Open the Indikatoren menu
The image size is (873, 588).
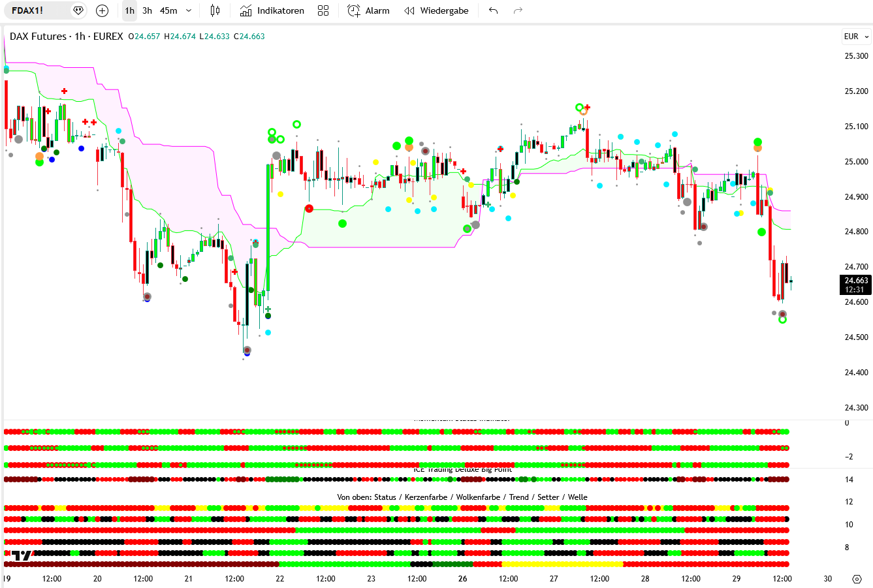272,10
